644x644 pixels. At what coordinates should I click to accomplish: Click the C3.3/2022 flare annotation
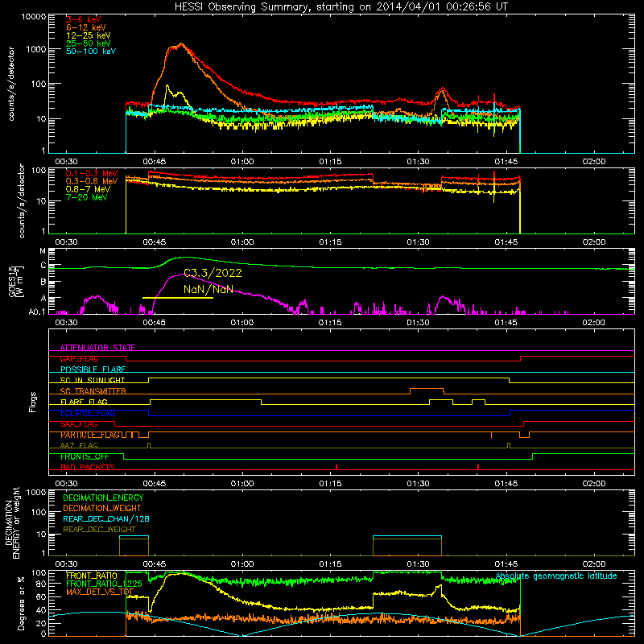coord(213,273)
